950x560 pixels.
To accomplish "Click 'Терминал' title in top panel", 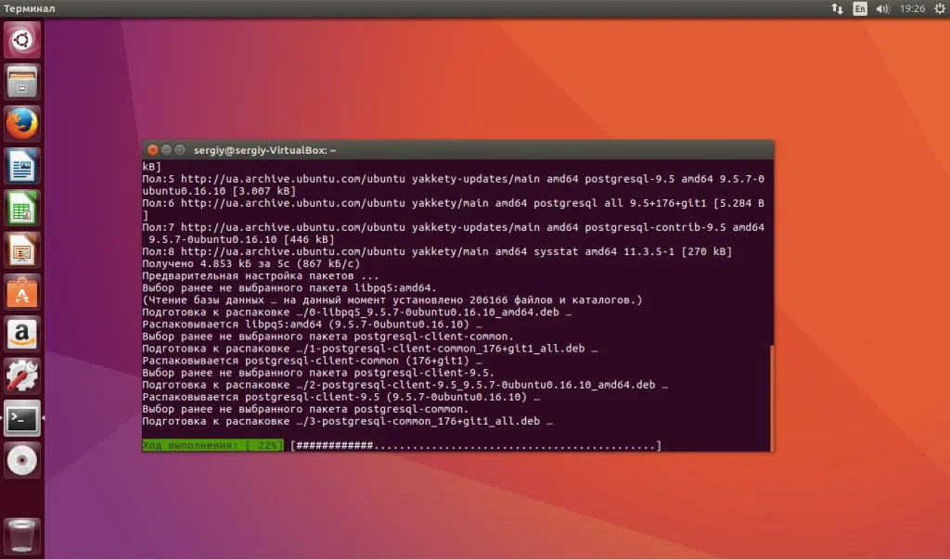I will pyautogui.click(x=29, y=8).
